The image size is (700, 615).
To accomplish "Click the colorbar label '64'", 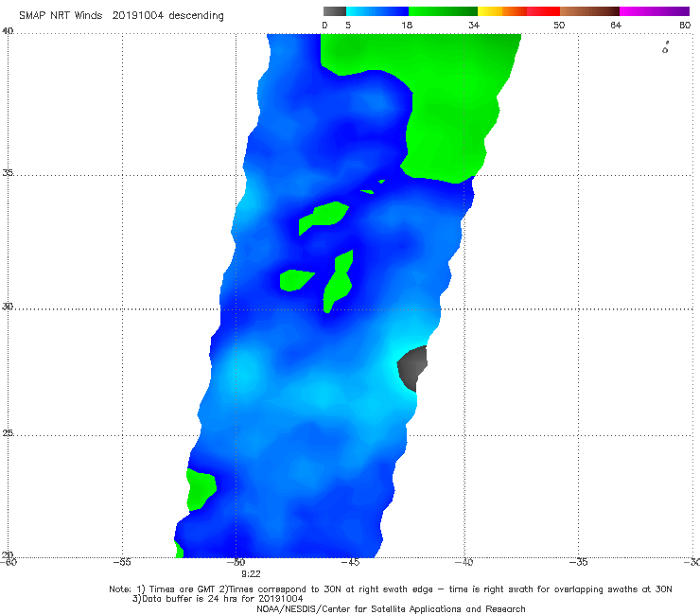I will point(616,25).
